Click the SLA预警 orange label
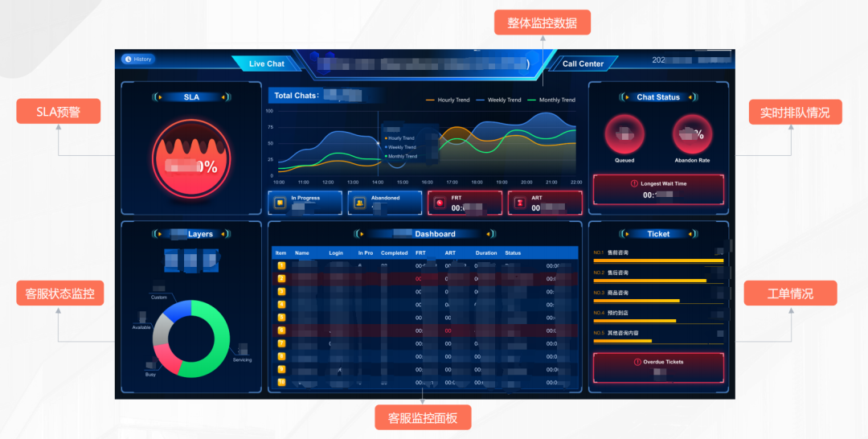This screenshot has height=439, width=868. (58, 111)
